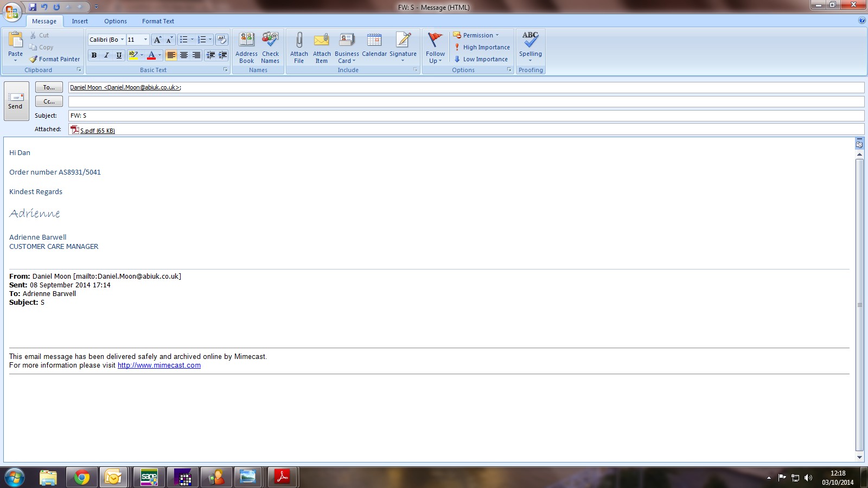The image size is (868, 488).
Task: Open the font size dropdown
Action: pos(145,40)
